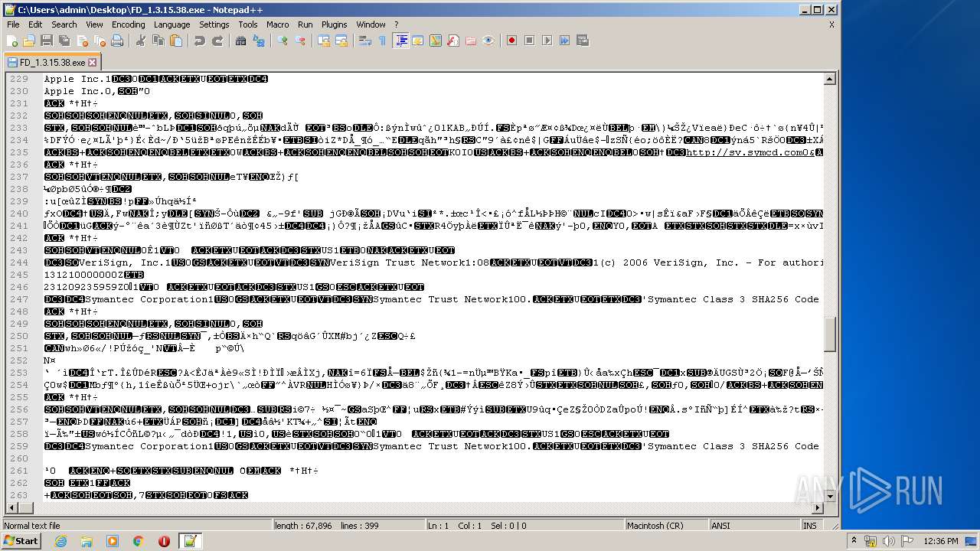
Task: Open the Search menu
Action: (x=64, y=24)
